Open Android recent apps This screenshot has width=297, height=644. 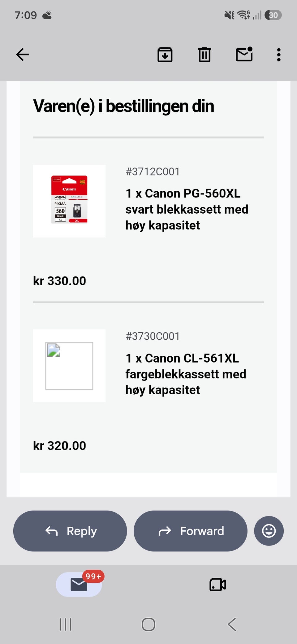point(65,624)
